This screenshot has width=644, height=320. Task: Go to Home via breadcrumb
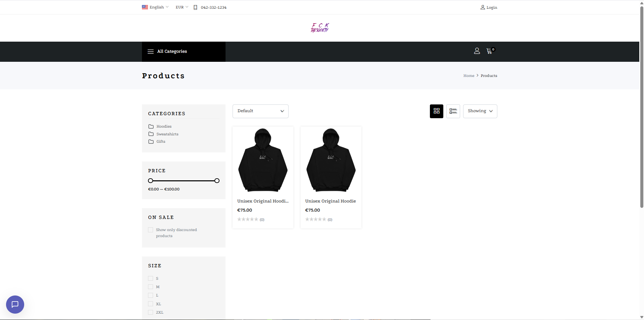[469, 76]
